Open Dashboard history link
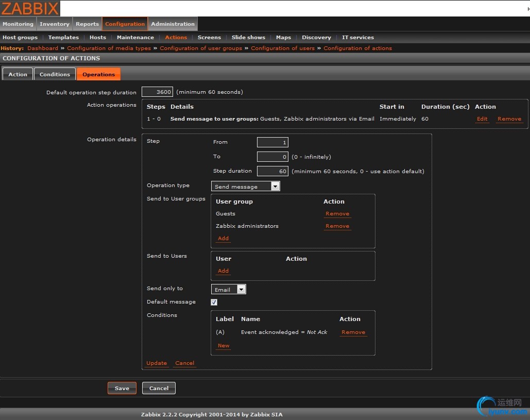Image resolution: width=530 pixels, height=420 pixels. [43, 48]
